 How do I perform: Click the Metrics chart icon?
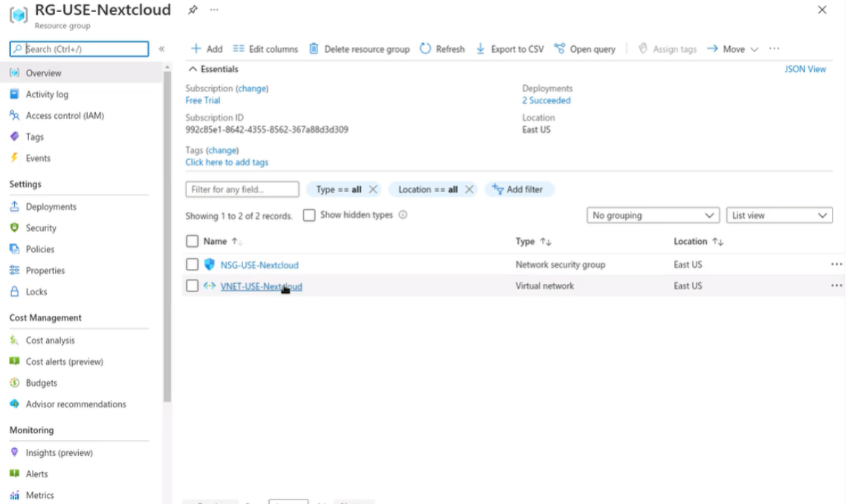click(x=15, y=495)
